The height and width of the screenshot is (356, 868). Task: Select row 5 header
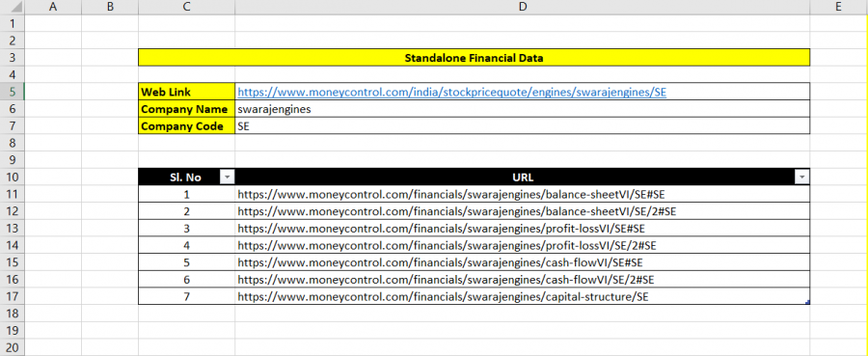(13, 92)
